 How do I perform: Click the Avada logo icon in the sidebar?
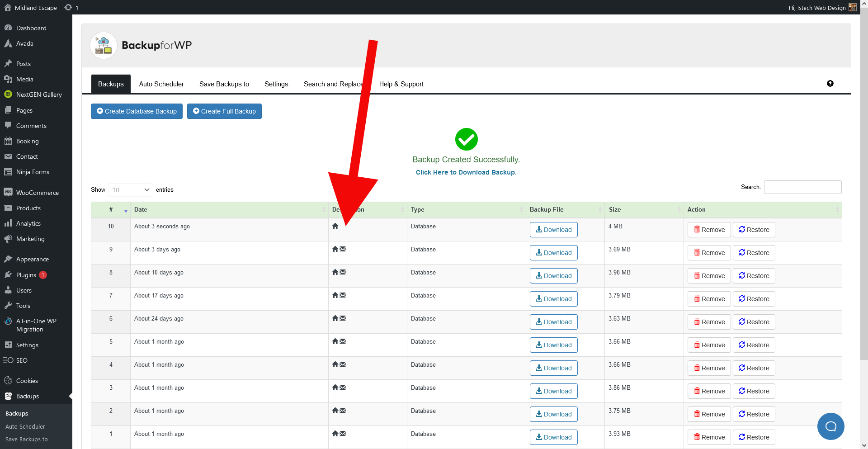pos(8,43)
